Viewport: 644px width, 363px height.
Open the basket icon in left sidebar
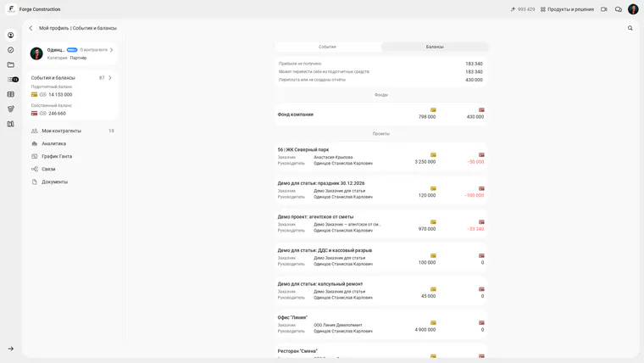tap(11, 109)
